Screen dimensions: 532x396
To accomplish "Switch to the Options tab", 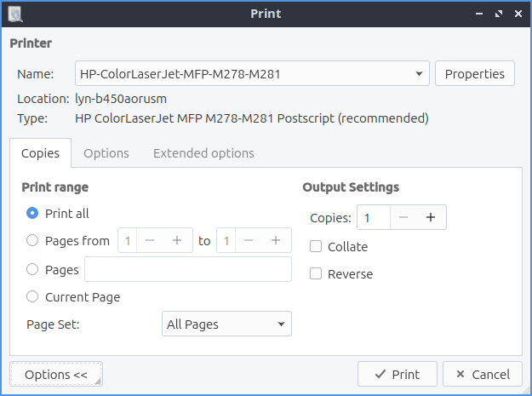I will tap(106, 153).
